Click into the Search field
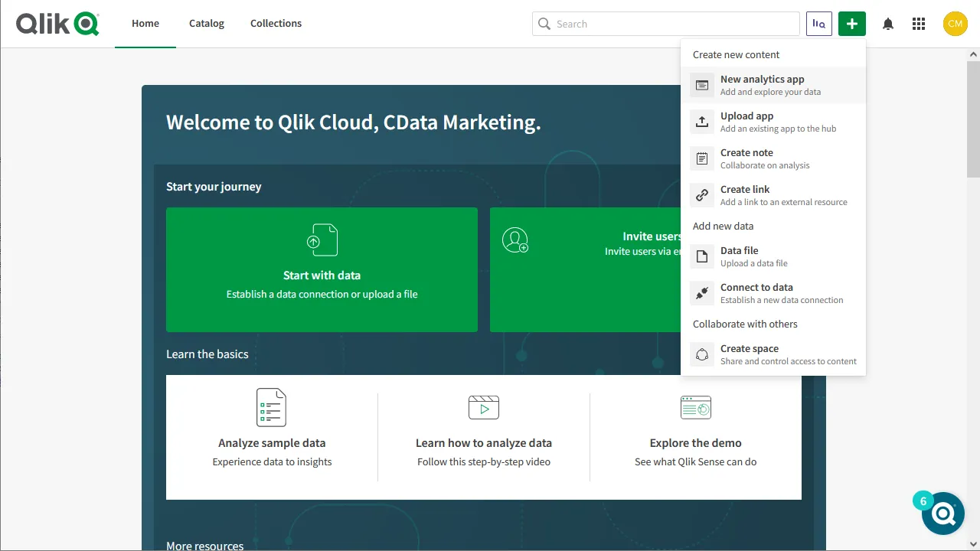This screenshot has height=551, width=980. tap(674, 24)
